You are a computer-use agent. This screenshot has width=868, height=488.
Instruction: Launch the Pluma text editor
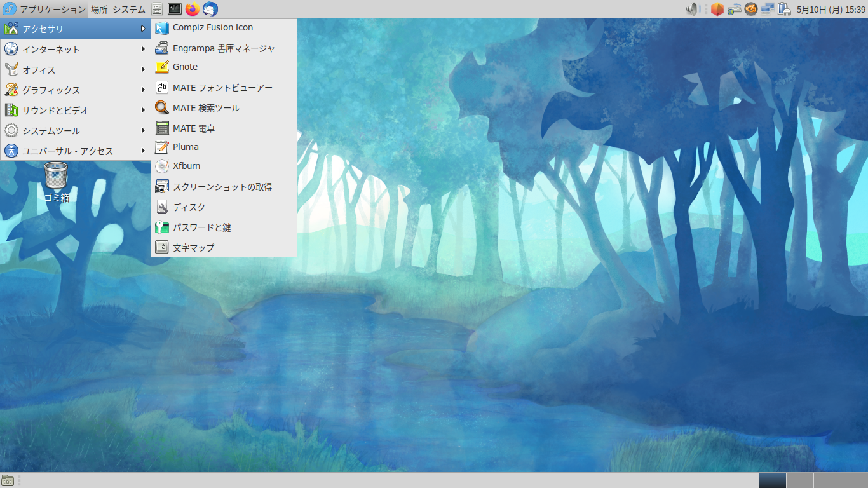[224, 147]
